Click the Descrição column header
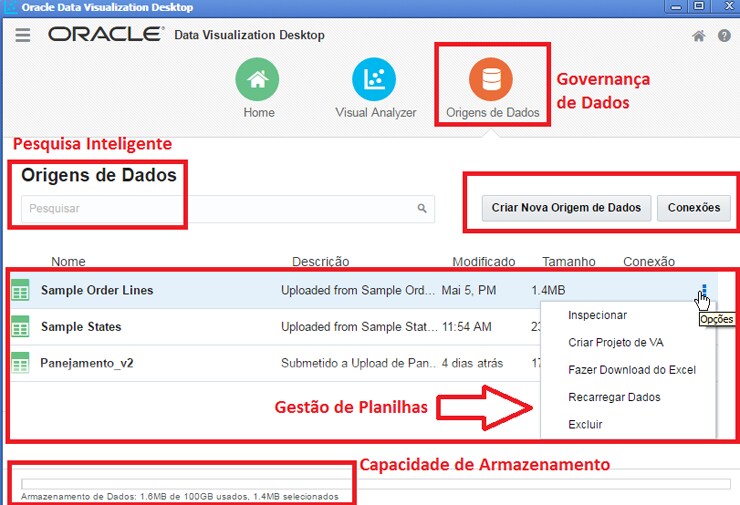Screen dimensions: 740x505 click(320, 261)
